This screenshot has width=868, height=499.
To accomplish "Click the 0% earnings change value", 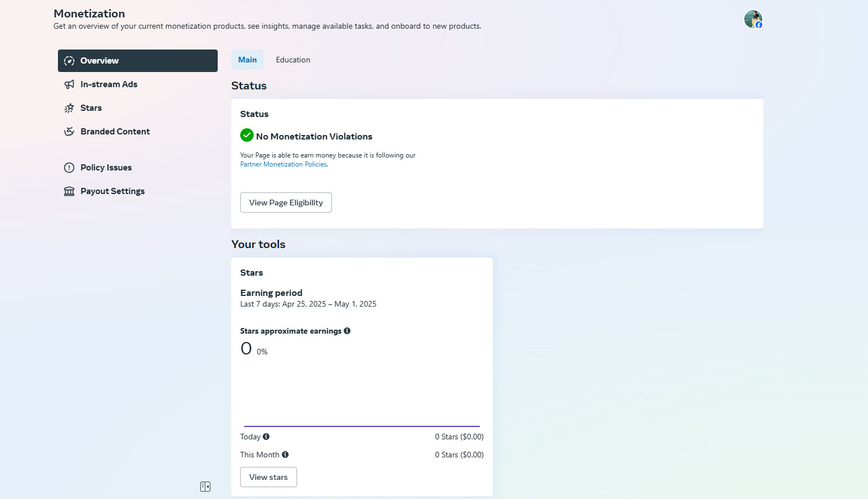I will pos(262,352).
